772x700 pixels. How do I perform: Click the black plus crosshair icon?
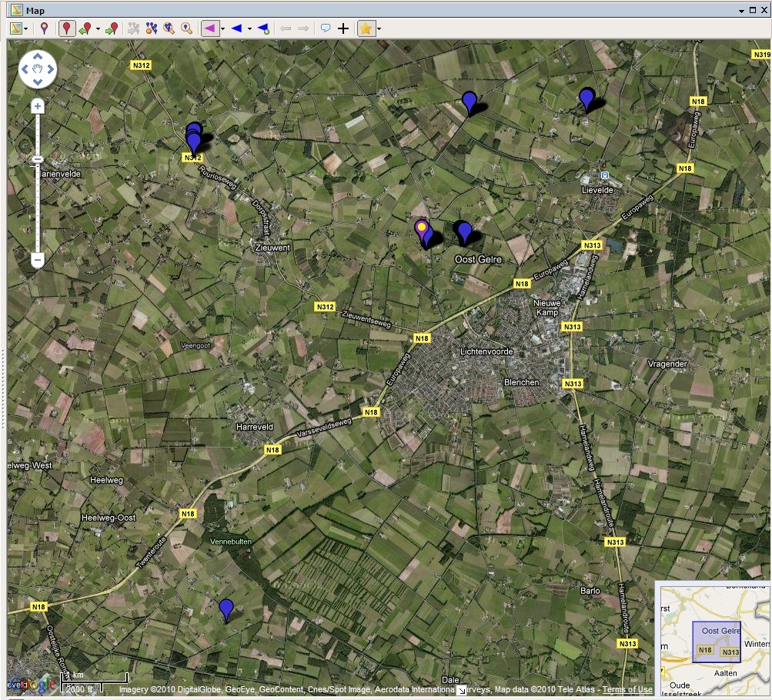[343, 28]
